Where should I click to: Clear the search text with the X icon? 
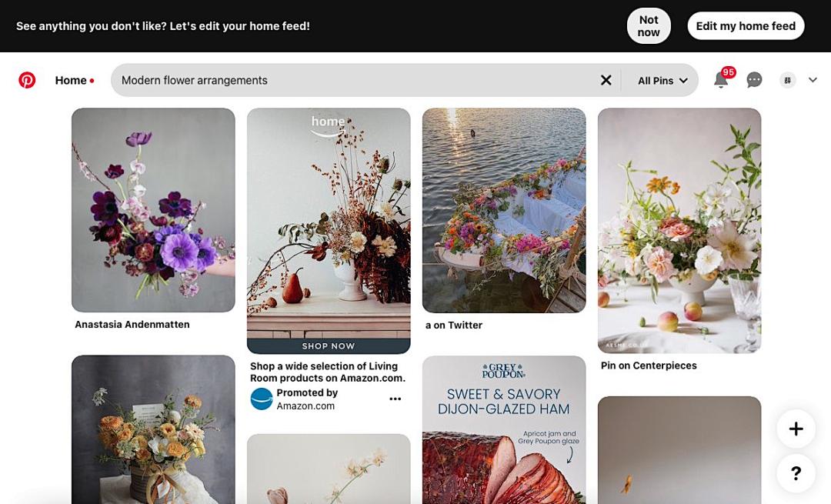pos(606,80)
